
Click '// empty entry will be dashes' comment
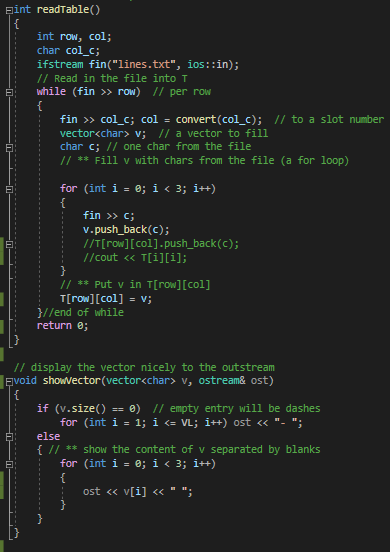237,408
